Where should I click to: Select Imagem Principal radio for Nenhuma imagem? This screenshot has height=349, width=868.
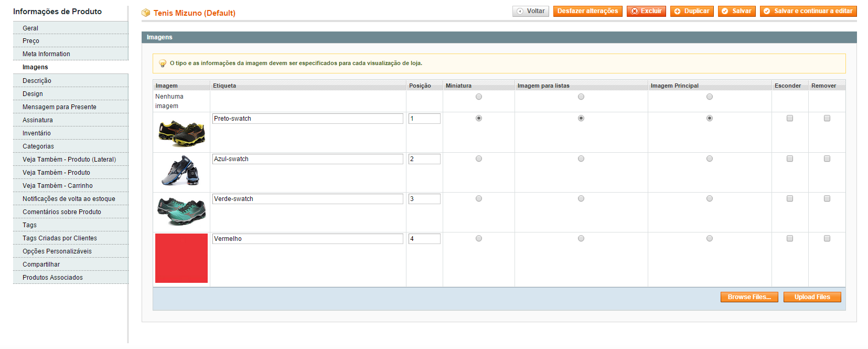pyautogui.click(x=710, y=97)
